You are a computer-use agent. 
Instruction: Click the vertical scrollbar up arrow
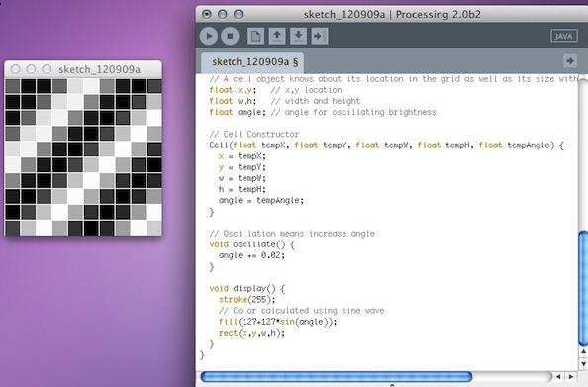(583, 352)
